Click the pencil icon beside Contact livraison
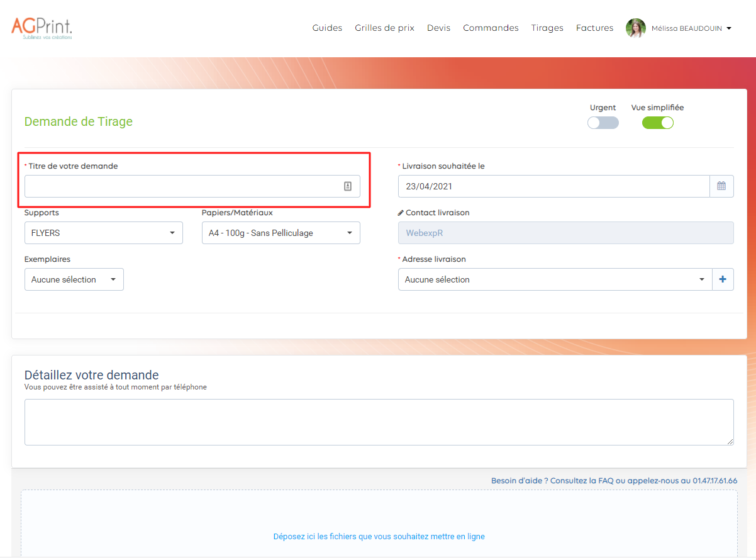This screenshot has height=560, width=756. (401, 213)
